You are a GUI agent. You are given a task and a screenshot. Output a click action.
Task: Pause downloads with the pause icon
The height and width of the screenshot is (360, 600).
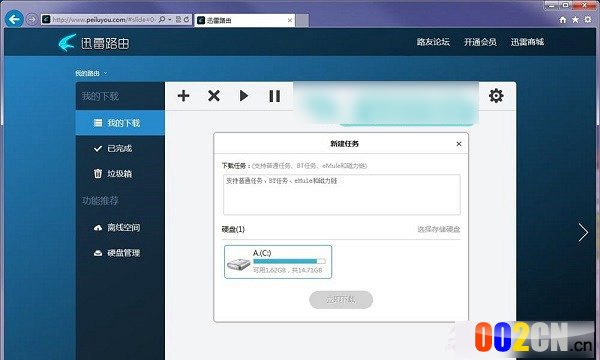pyautogui.click(x=274, y=96)
